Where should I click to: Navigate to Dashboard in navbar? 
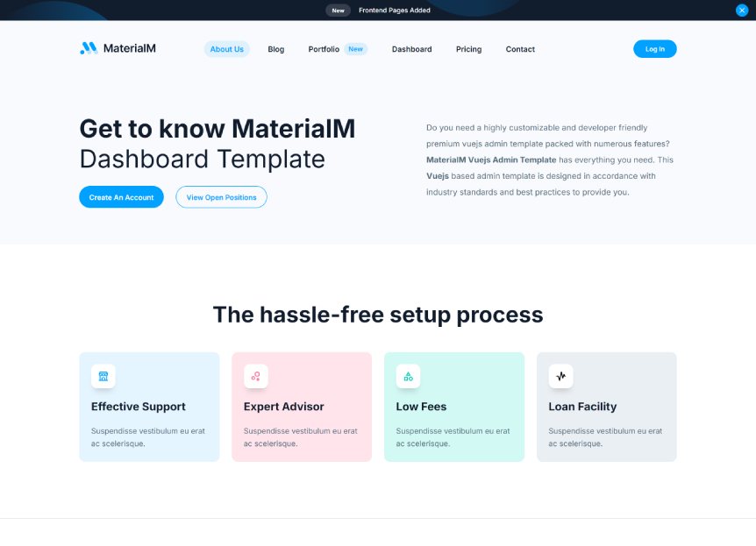pos(411,49)
